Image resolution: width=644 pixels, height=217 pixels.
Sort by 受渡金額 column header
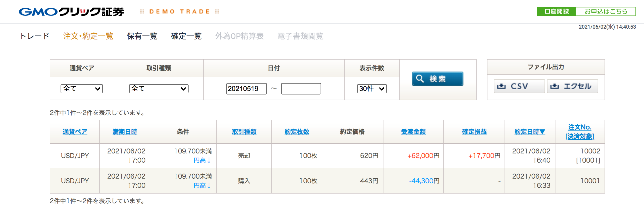(x=413, y=132)
